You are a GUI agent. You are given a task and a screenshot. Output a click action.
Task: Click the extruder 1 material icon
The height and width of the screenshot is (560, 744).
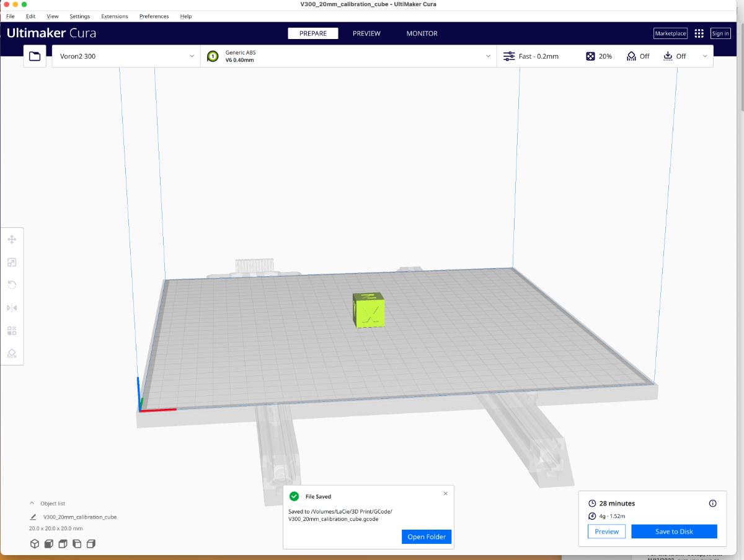pos(213,56)
